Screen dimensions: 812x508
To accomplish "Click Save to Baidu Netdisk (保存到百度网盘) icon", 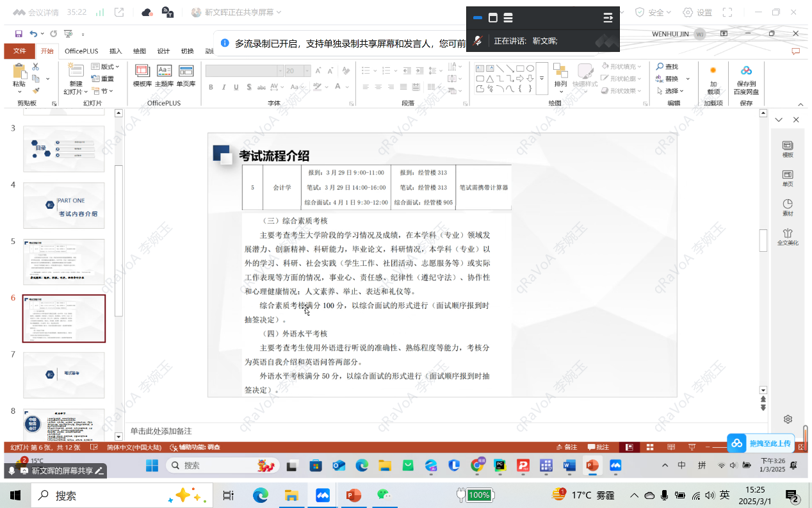I will pos(746,70).
